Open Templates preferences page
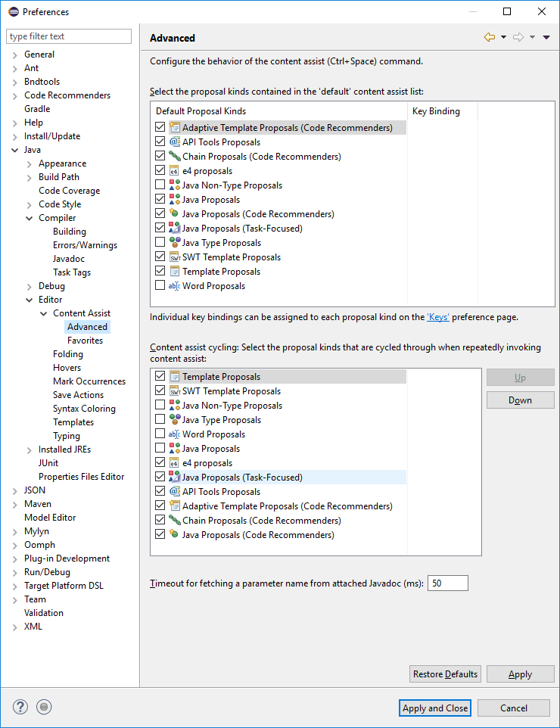Image resolution: width=560 pixels, height=728 pixels. click(x=73, y=422)
